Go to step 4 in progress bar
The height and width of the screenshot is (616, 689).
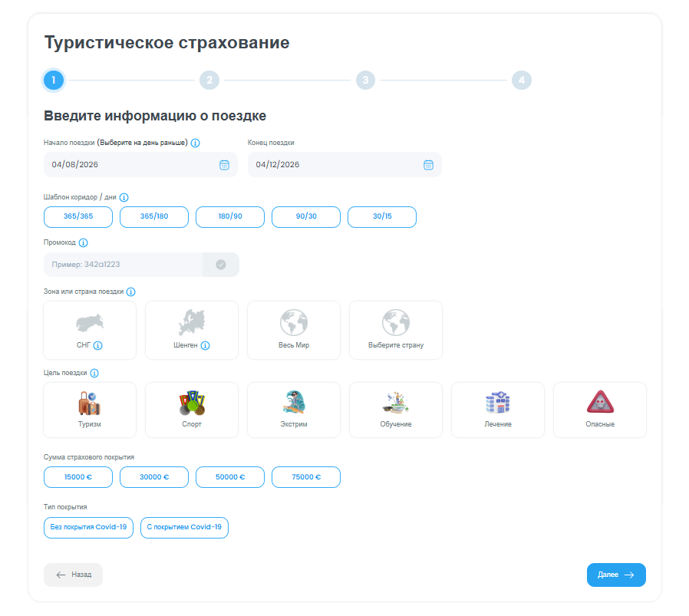(522, 80)
